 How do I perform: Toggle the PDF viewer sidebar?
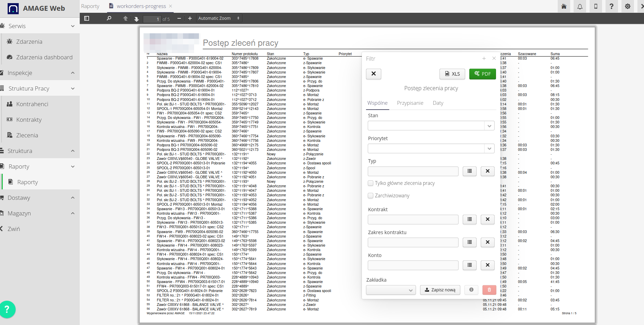click(x=87, y=18)
